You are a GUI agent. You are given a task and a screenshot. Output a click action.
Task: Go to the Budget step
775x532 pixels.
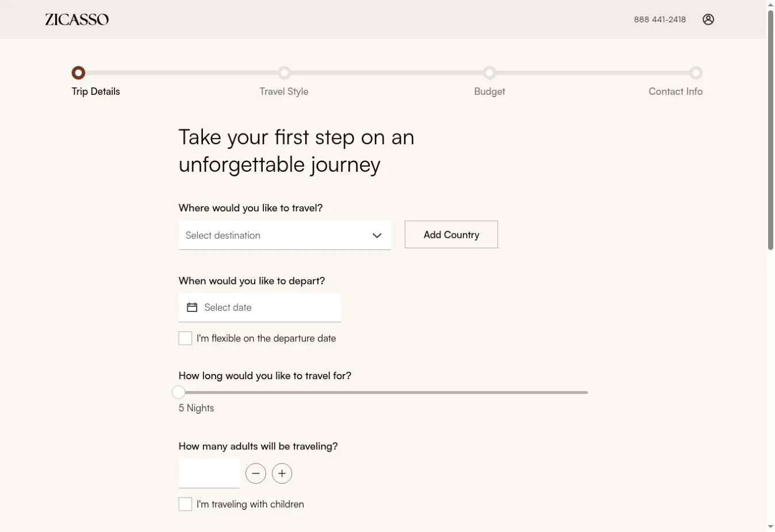click(x=489, y=91)
